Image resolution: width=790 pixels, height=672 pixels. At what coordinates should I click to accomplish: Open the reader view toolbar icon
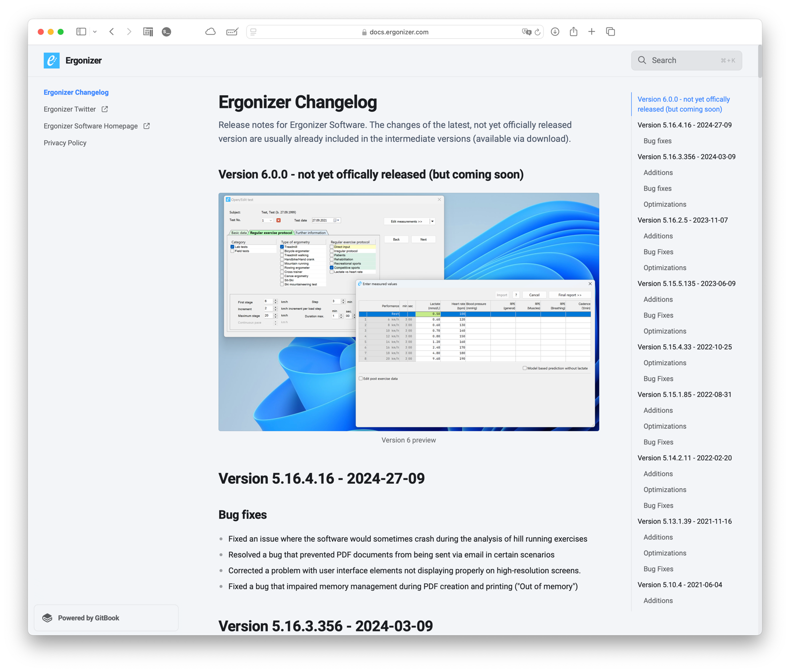pos(148,32)
